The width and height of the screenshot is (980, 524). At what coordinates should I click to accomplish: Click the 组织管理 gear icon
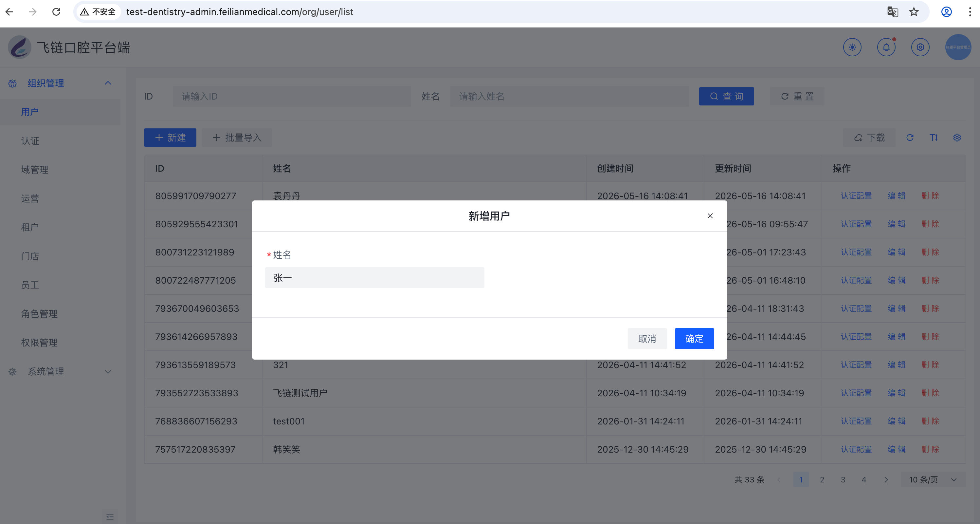(x=12, y=83)
